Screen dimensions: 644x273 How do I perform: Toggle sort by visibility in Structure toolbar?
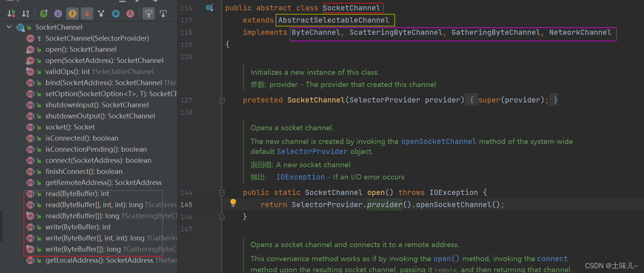11,14
